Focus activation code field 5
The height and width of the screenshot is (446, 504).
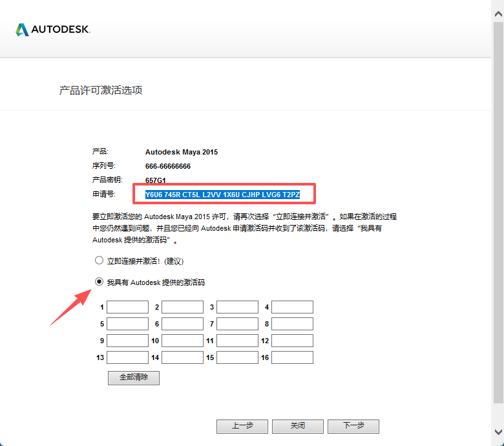click(x=127, y=324)
